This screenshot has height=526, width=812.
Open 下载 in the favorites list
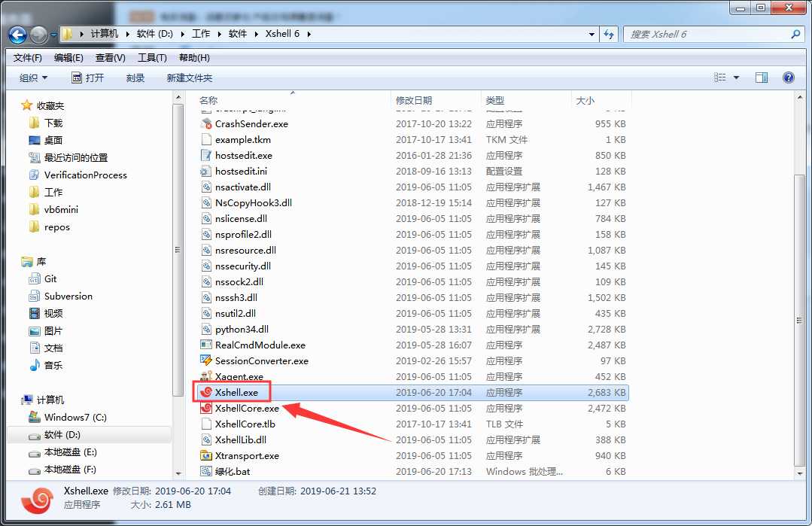click(x=53, y=123)
